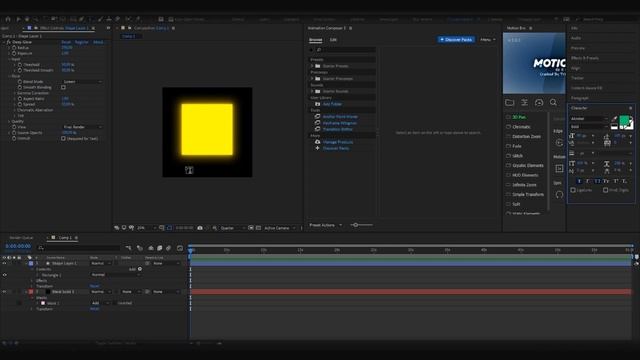Screen dimensions: 640x360
Task: Expand the Starter Presets folder
Action: 312,66
